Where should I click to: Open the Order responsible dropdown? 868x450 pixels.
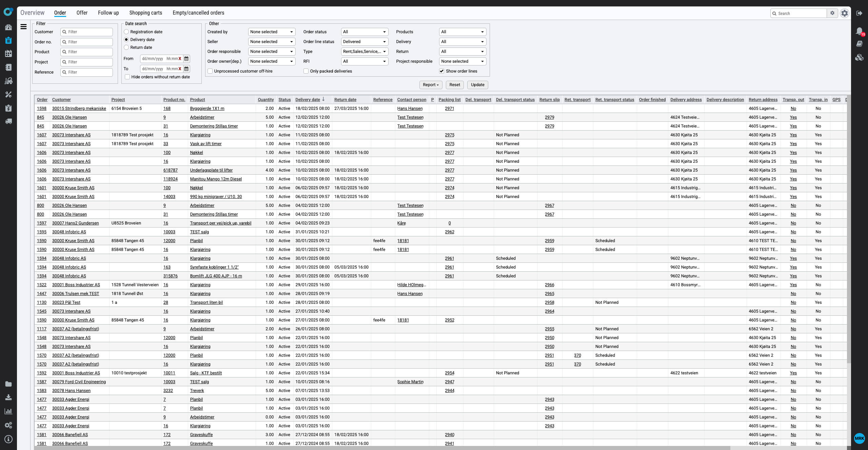(x=272, y=52)
